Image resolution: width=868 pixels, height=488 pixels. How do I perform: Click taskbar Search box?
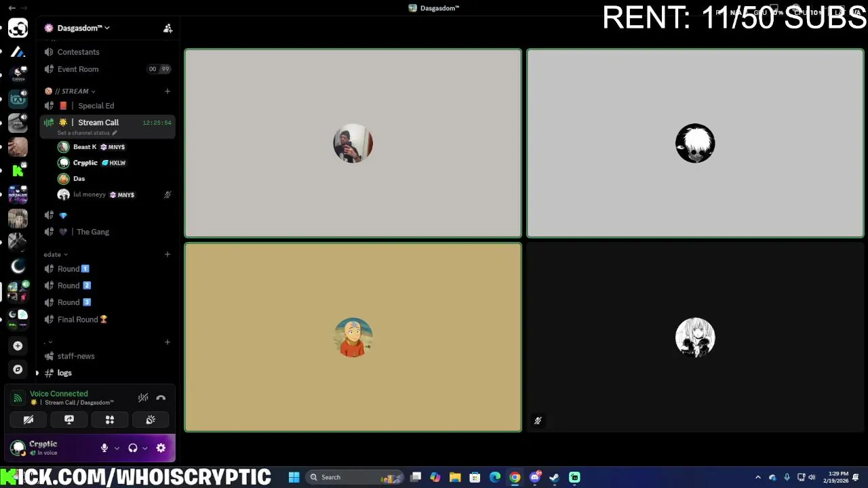(x=354, y=477)
